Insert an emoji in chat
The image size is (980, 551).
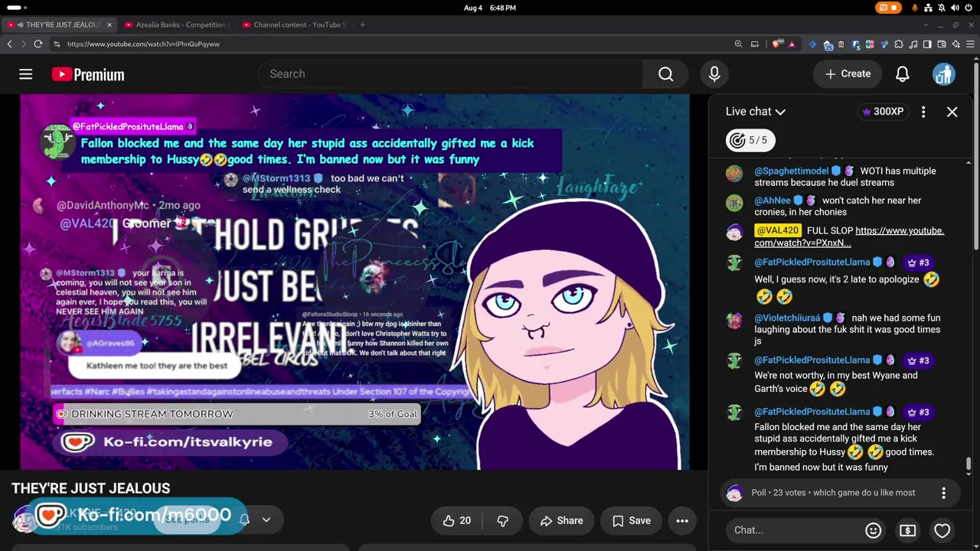pyautogui.click(x=873, y=530)
